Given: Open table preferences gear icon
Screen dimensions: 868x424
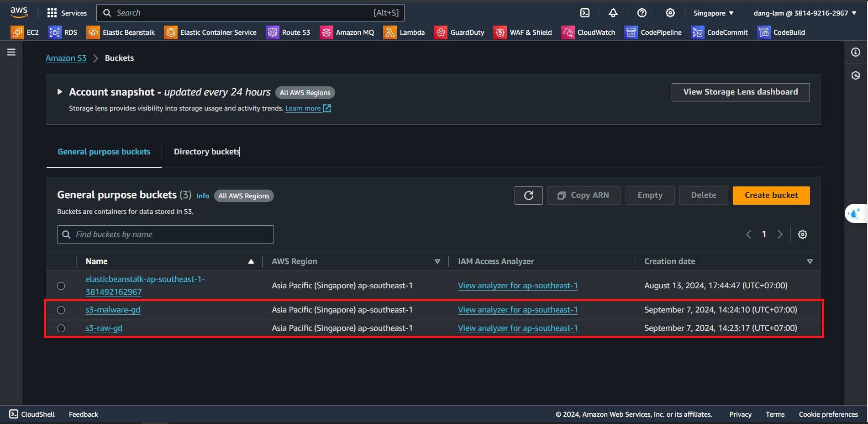Looking at the screenshot, I should 802,234.
